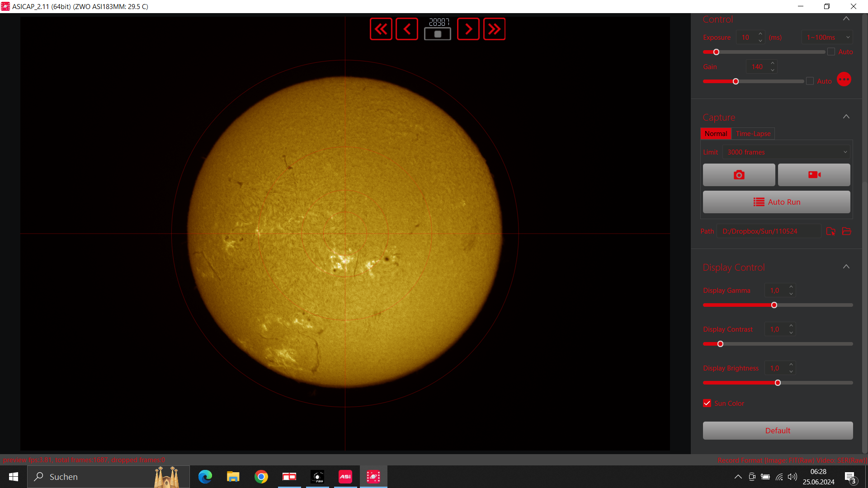Open the 1~100ms exposure range dropdown
The width and height of the screenshot is (868, 488).
827,38
